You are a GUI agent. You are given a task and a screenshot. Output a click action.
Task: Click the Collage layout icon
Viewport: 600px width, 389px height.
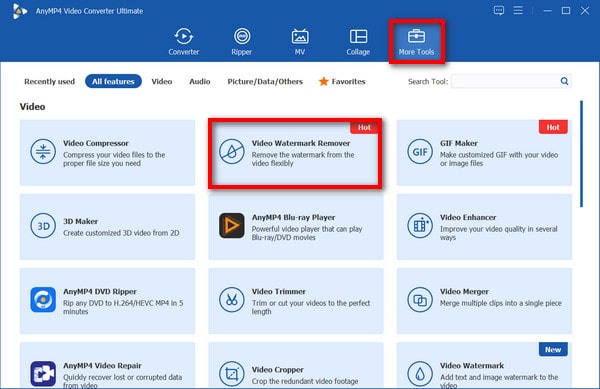pyautogui.click(x=358, y=36)
